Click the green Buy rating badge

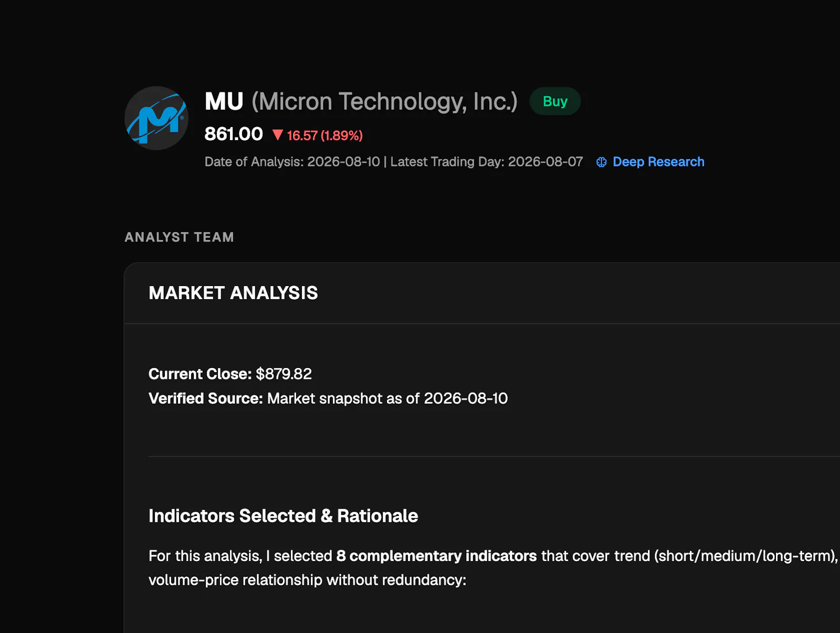tap(555, 101)
